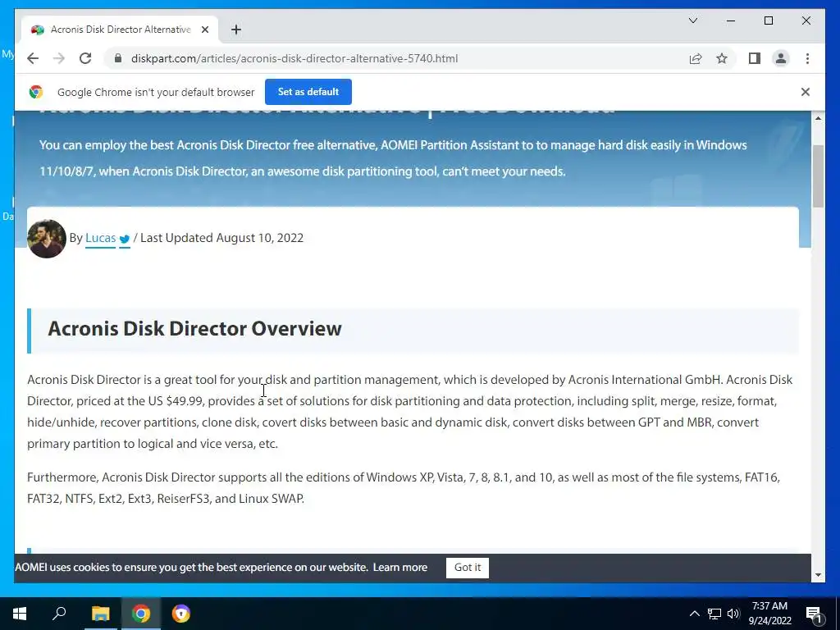Screen dimensions: 840x630
Task: Open the notification center icon
Action: click(x=814, y=614)
